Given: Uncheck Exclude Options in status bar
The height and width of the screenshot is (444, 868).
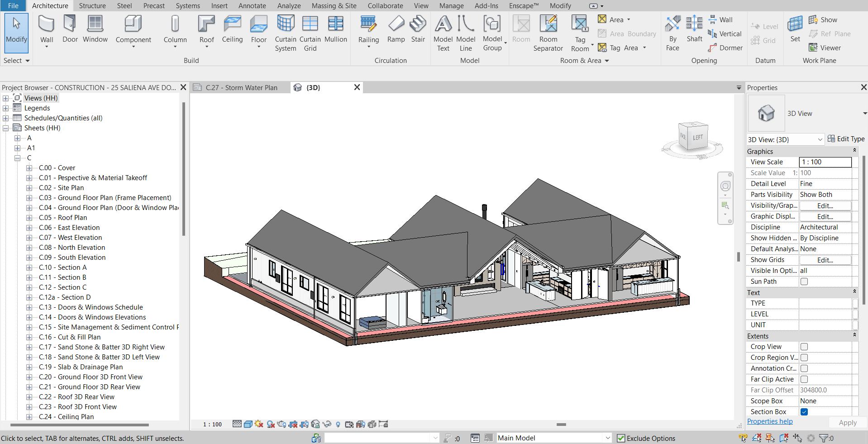Looking at the screenshot, I should tap(621, 438).
